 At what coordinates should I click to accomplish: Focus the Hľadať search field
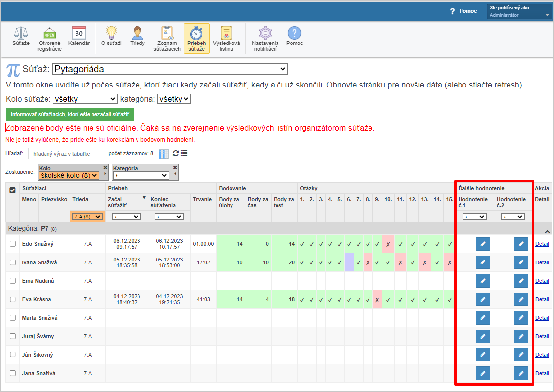66,154
